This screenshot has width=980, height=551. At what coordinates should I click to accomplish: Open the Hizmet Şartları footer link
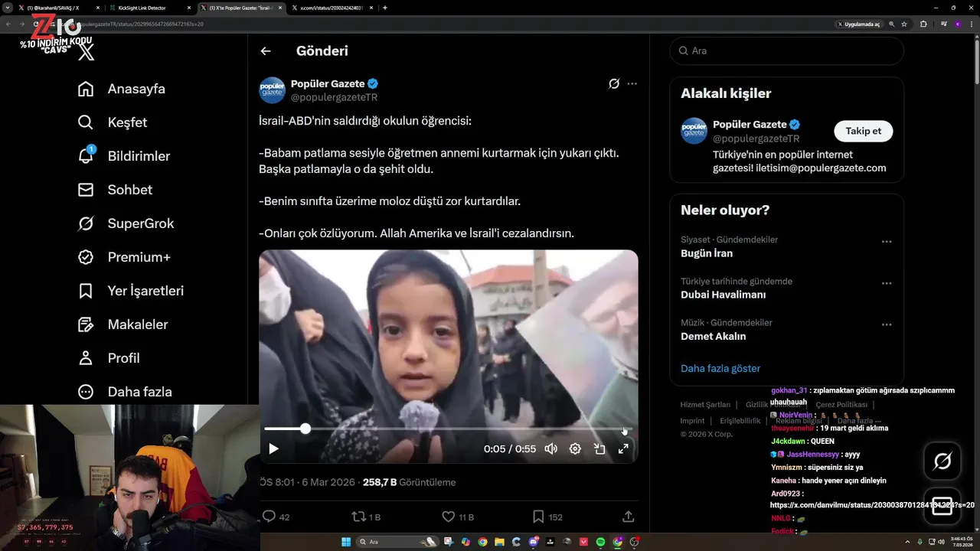click(x=705, y=405)
